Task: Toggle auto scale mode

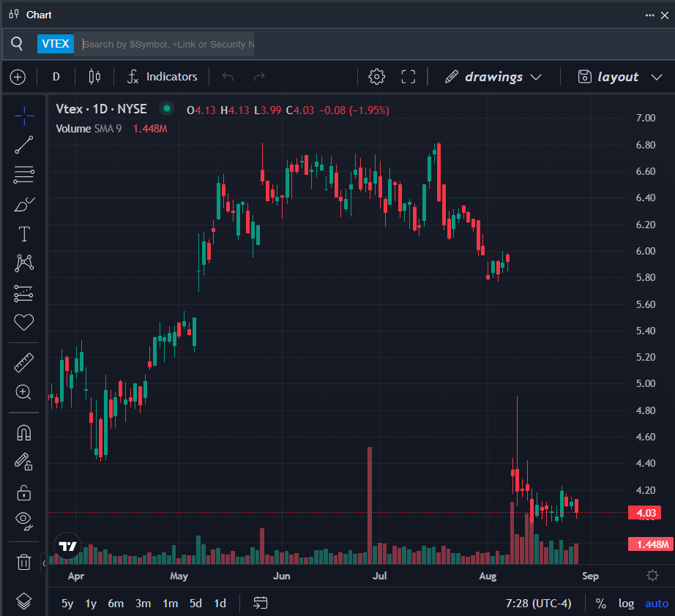Action: pos(657,604)
